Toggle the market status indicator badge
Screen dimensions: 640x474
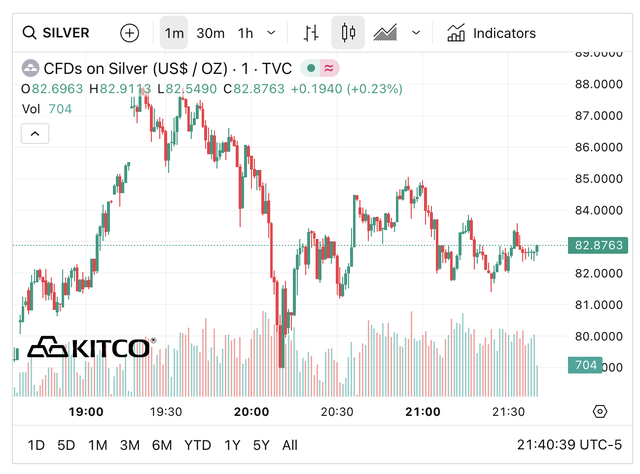321,70
